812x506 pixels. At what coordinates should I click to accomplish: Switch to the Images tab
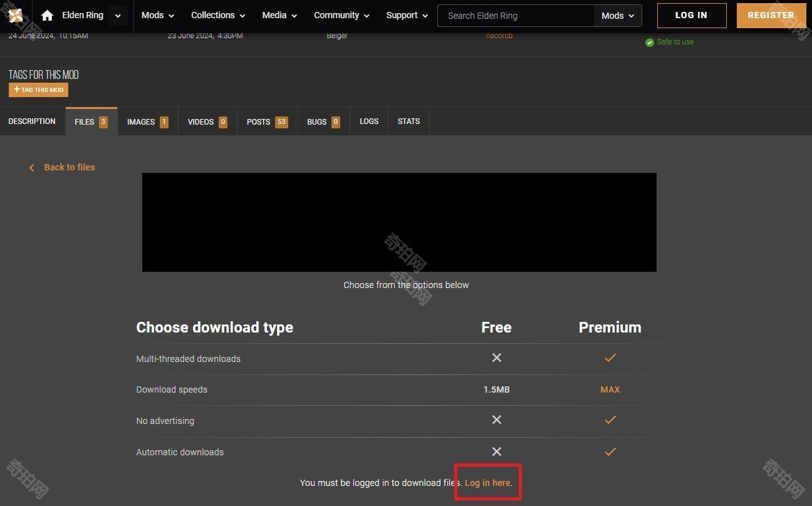pos(147,122)
